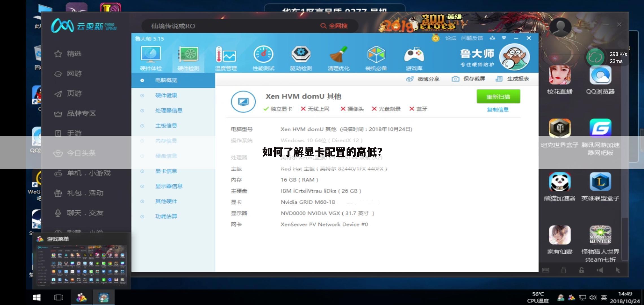Open 游戏库 gamepad icon
Screen dimensions: 644x305
pos(414,58)
